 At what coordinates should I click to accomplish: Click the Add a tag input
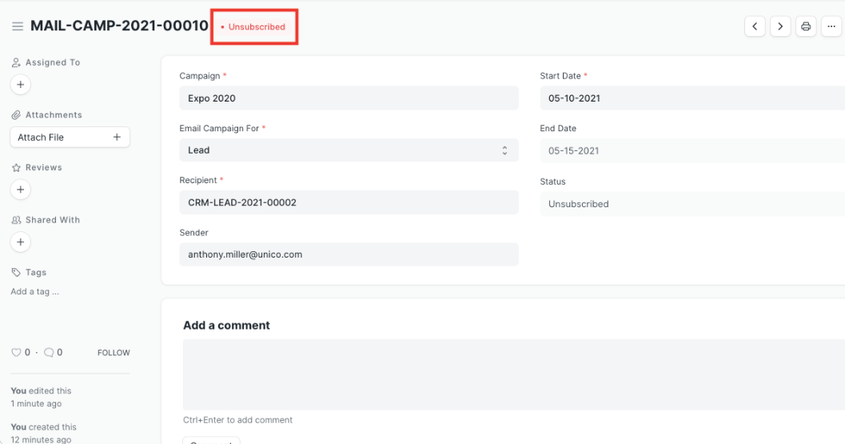pos(35,292)
